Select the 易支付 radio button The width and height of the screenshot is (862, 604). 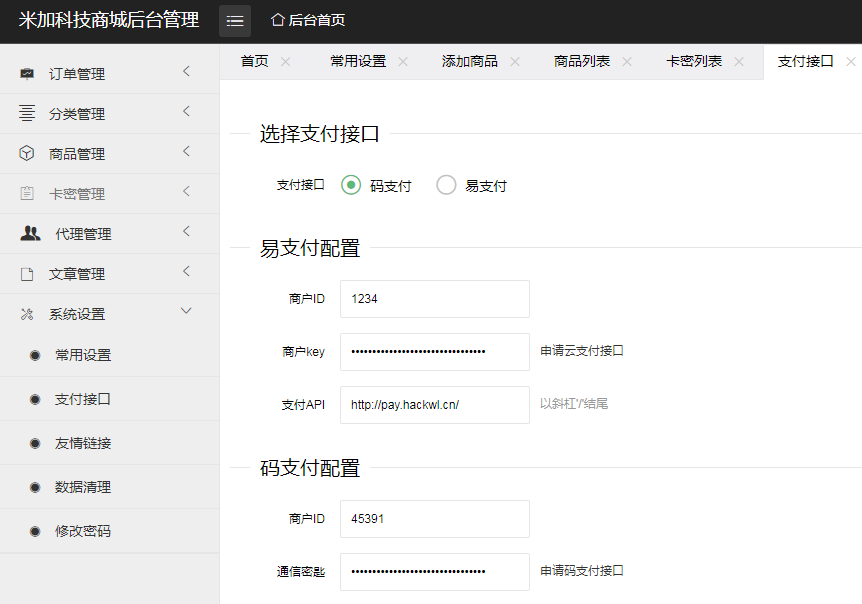click(447, 185)
